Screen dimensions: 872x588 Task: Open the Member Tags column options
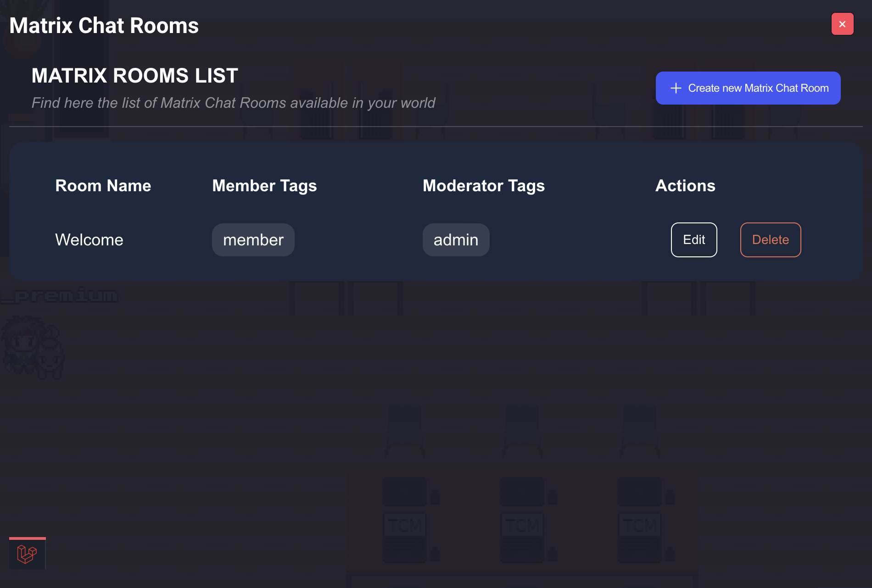[264, 185]
